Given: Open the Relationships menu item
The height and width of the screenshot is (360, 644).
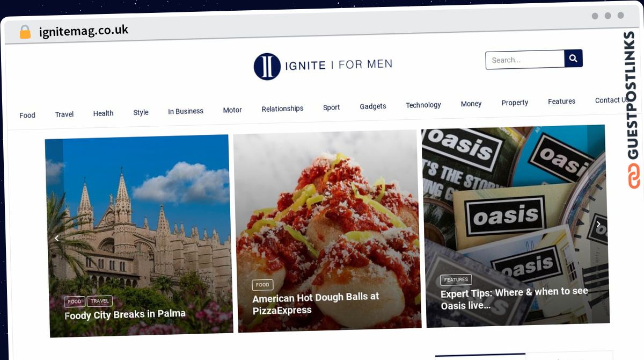Looking at the screenshot, I should point(282,109).
